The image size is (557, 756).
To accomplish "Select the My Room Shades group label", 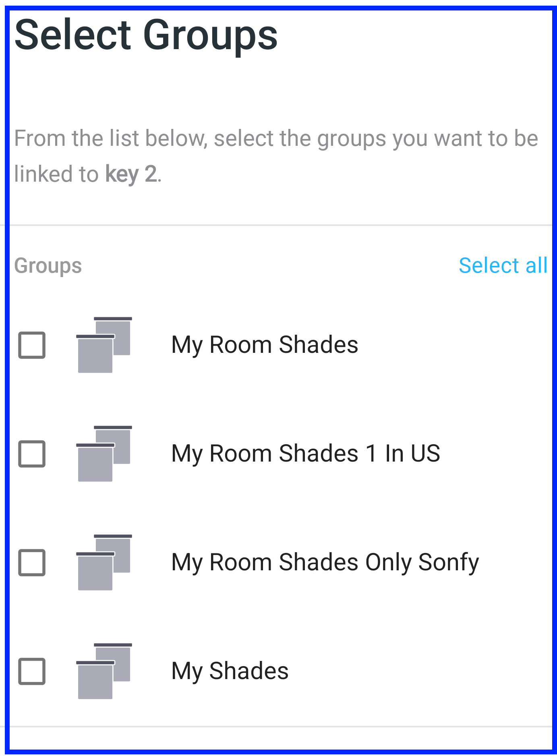I will click(265, 345).
